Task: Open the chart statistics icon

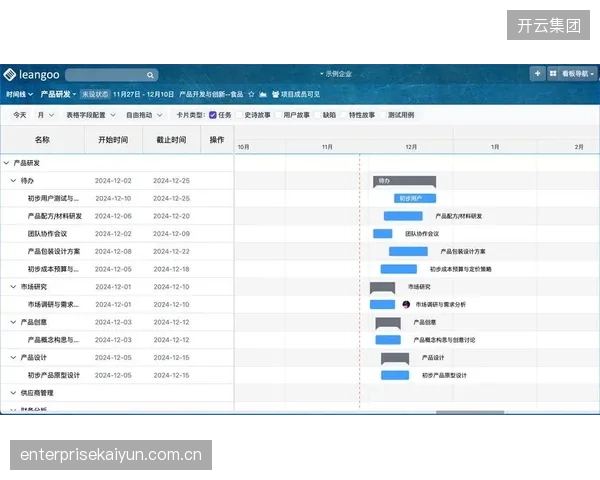Action: [x=263, y=94]
